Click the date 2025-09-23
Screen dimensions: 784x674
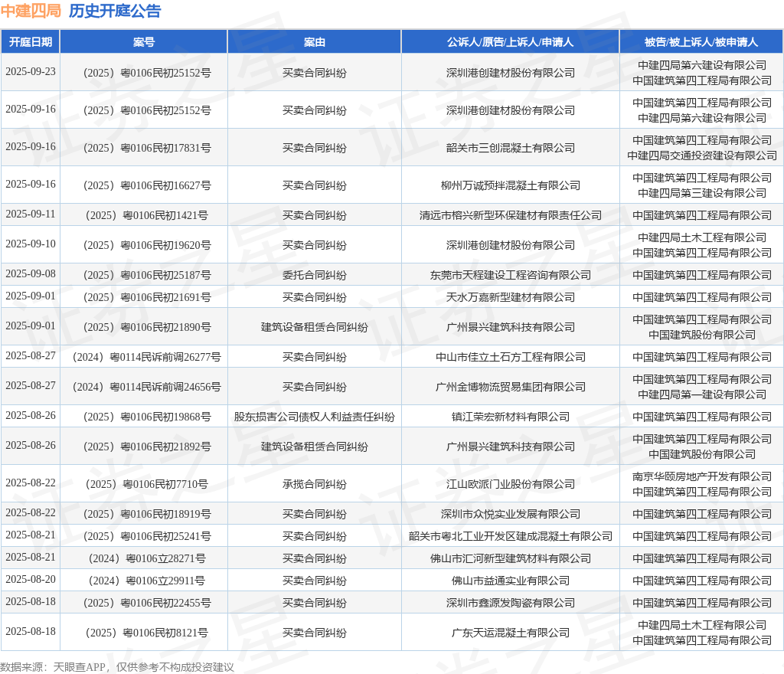[x=31, y=71]
